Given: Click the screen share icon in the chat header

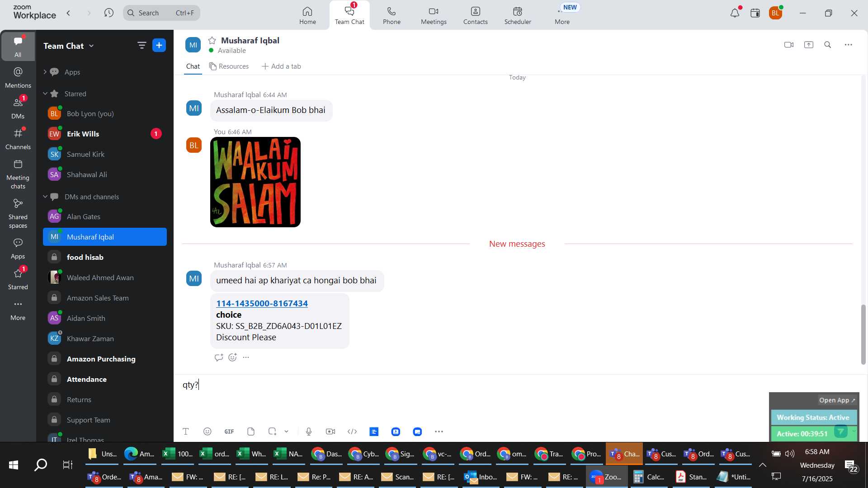Looking at the screenshot, I should click(x=809, y=45).
